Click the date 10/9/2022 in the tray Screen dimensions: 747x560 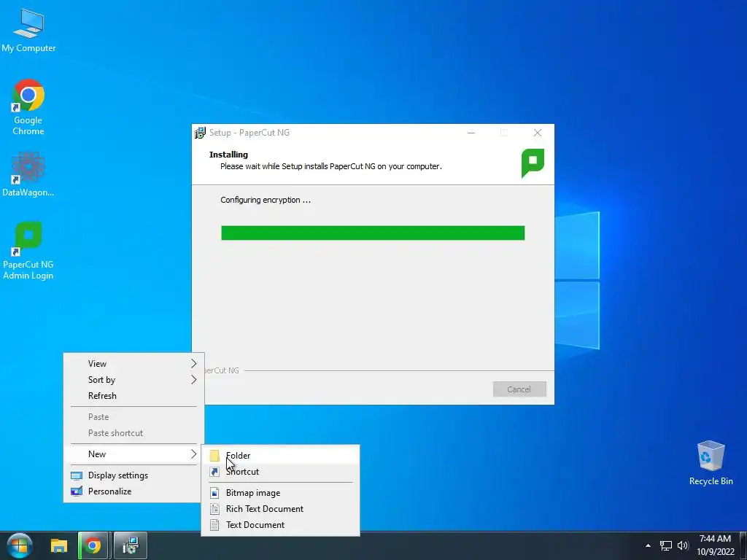click(x=715, y=553)
